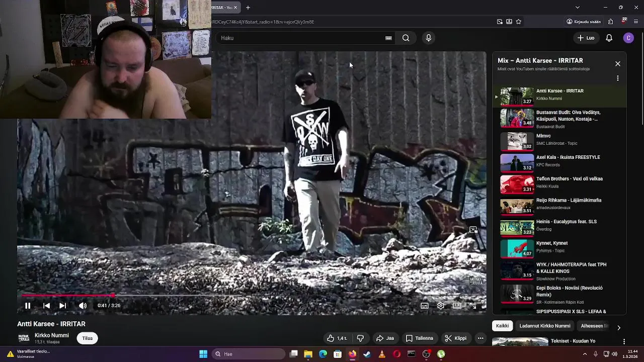Open options for Tekniset - Kuudan Yo
Viewport: 644px width, 362px height.
(x=624, y=341)
